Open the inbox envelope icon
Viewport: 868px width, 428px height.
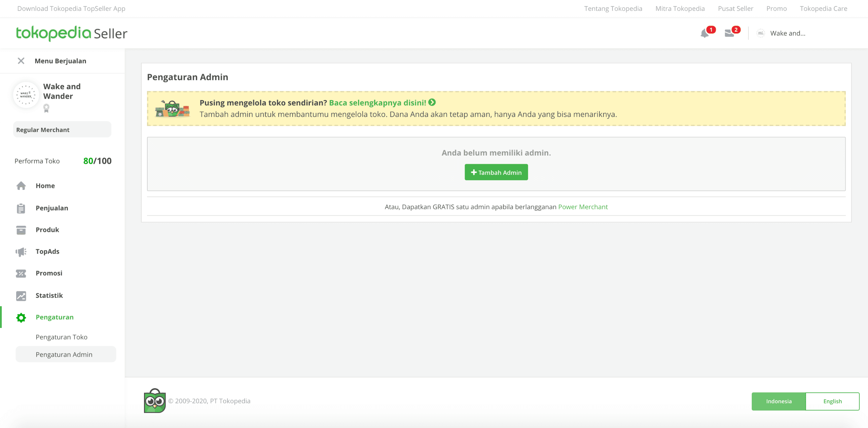point(729,33)
